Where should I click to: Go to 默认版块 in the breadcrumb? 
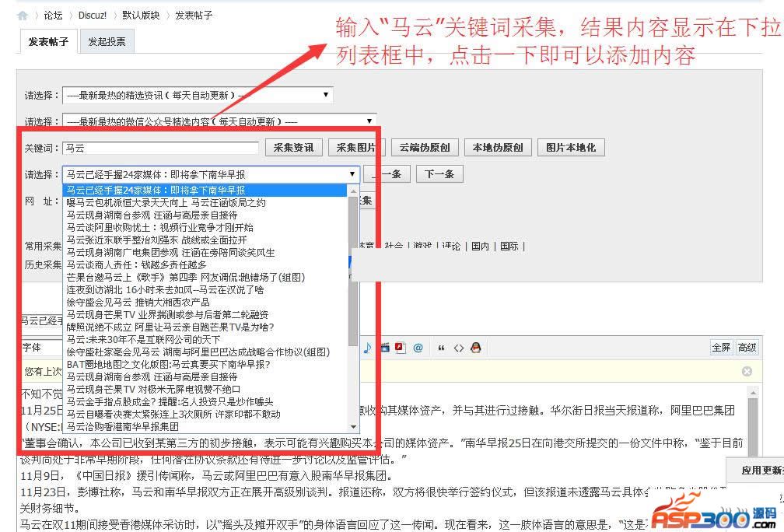coord(141,16)
